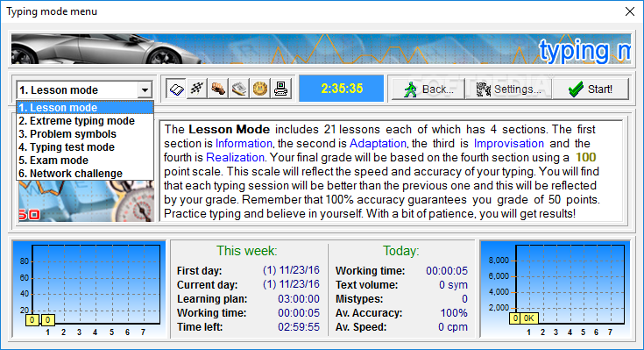Click the Current day date value
Screen dimensions: 644x350
coord(291,284)
